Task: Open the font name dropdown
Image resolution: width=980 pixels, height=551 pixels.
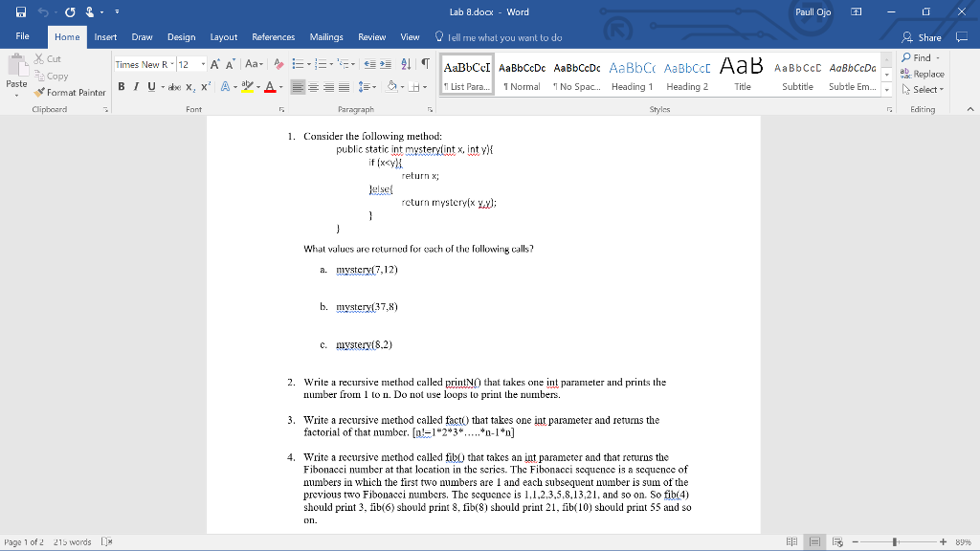Action: 171,64
